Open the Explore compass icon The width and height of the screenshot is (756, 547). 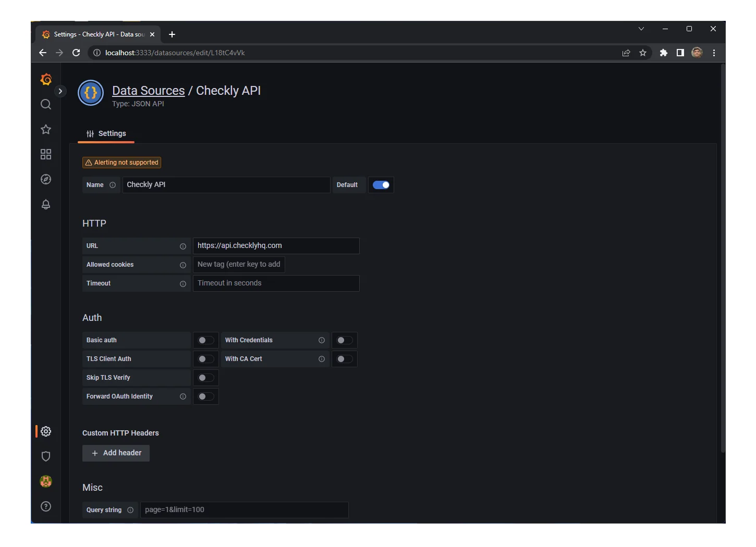[46, 179]
